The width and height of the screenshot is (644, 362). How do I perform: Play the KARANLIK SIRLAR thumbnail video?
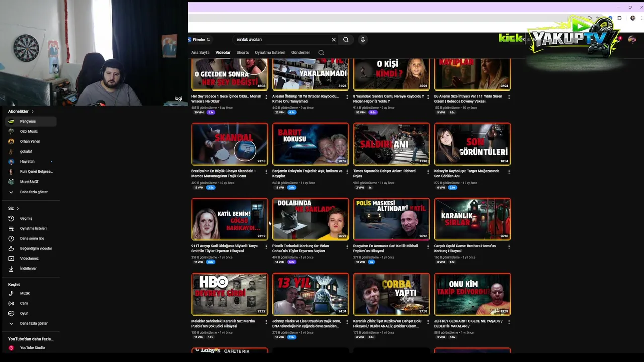(x=472, y=219)
